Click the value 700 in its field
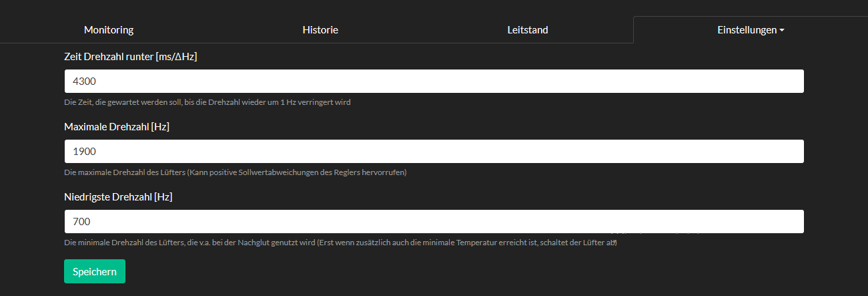868x296 pixels. 81,221
